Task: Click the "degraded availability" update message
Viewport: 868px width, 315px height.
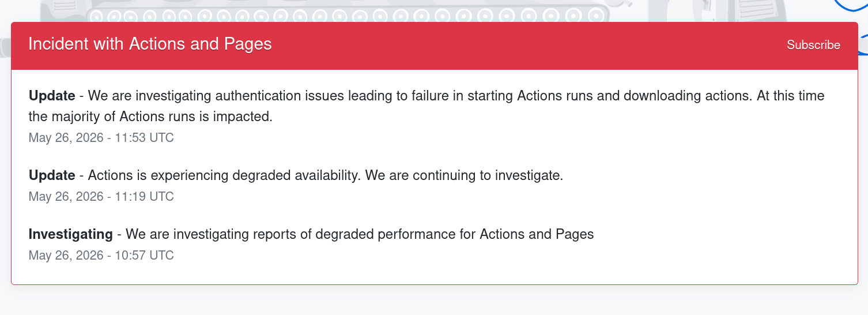Action: [325, 175]
